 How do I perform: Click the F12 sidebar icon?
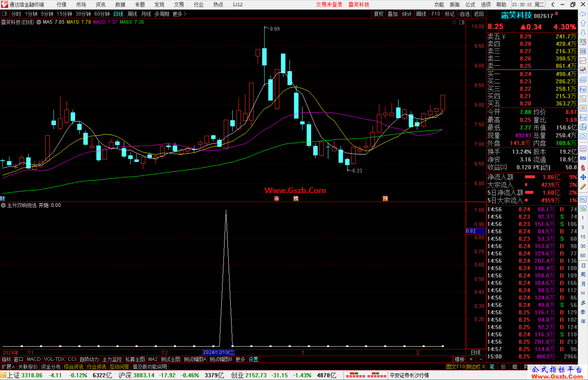point(583,117)
